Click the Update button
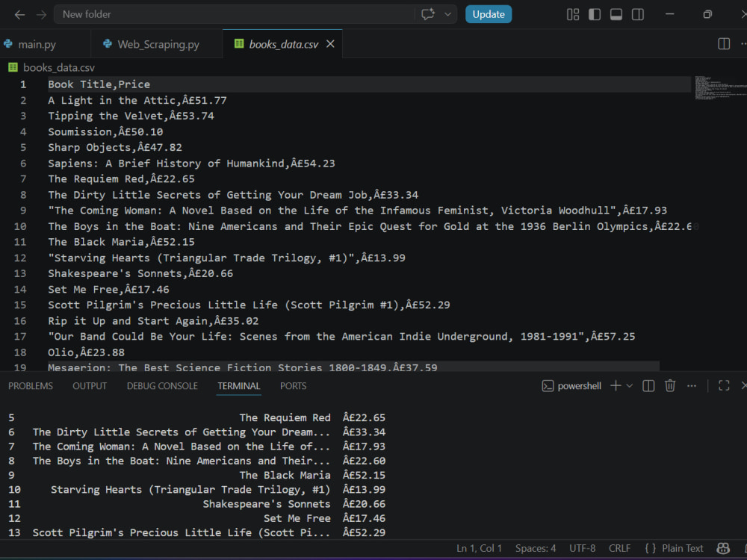This screenshot has width=747, height=560. point(489,14)
